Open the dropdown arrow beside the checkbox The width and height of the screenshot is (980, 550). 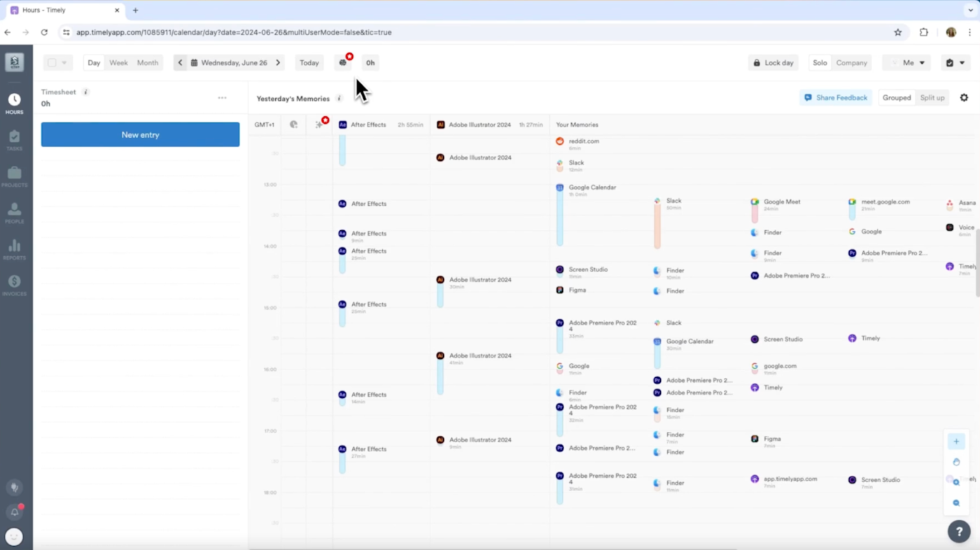[x=64, y=63]
